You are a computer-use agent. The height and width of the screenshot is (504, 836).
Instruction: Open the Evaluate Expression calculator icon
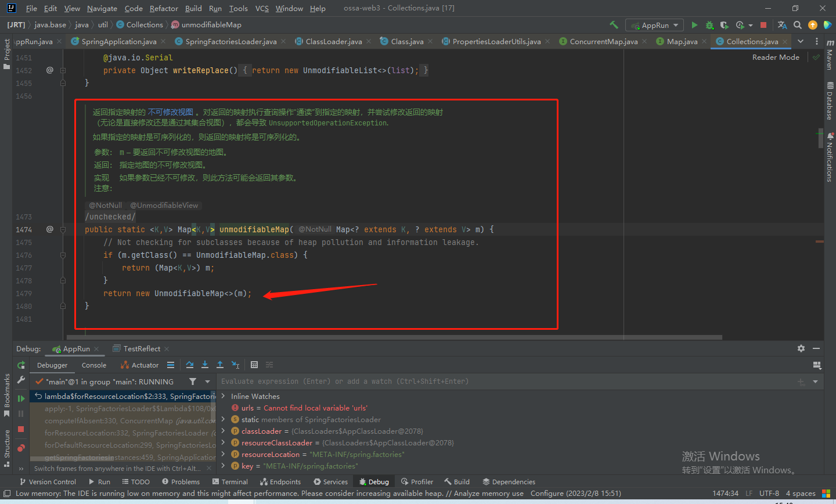[x=254, y=365]
